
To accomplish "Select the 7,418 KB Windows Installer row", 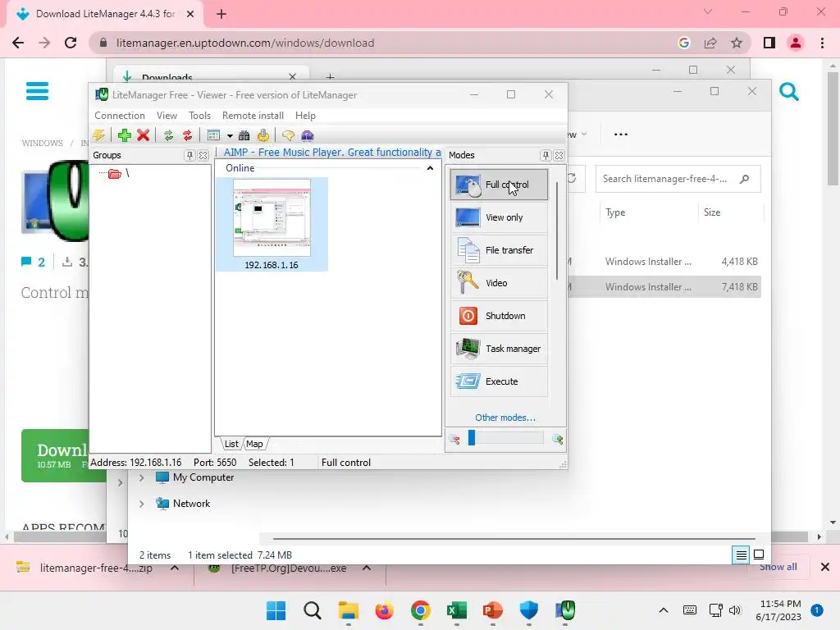I will (664, 287).
